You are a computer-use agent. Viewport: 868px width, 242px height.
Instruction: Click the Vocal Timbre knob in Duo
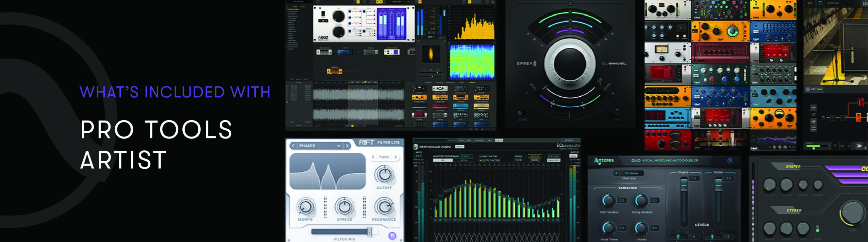point(608,227)
